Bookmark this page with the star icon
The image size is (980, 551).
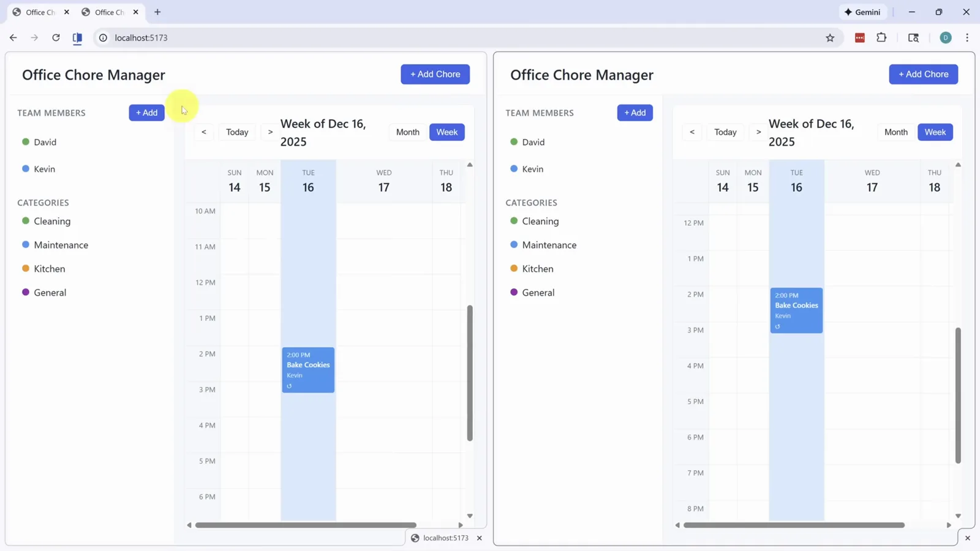pyautogui.click(x=830, y=38)
